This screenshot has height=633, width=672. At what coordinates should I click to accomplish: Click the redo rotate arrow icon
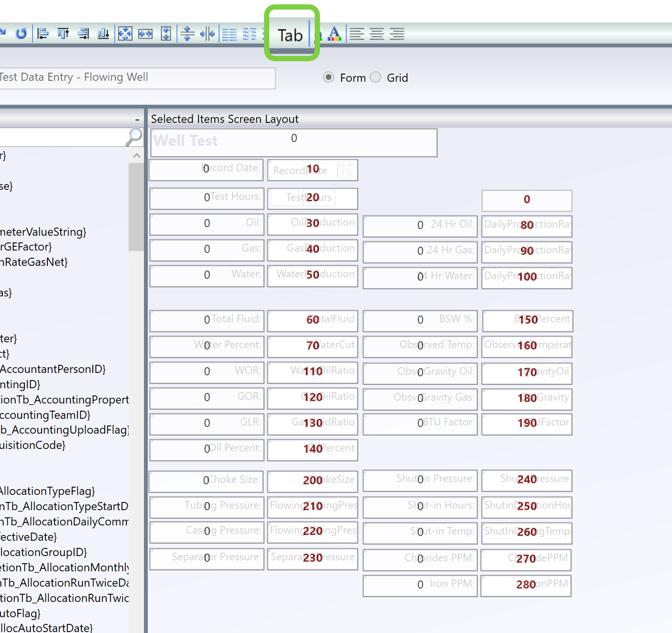[x=21, y=33]
